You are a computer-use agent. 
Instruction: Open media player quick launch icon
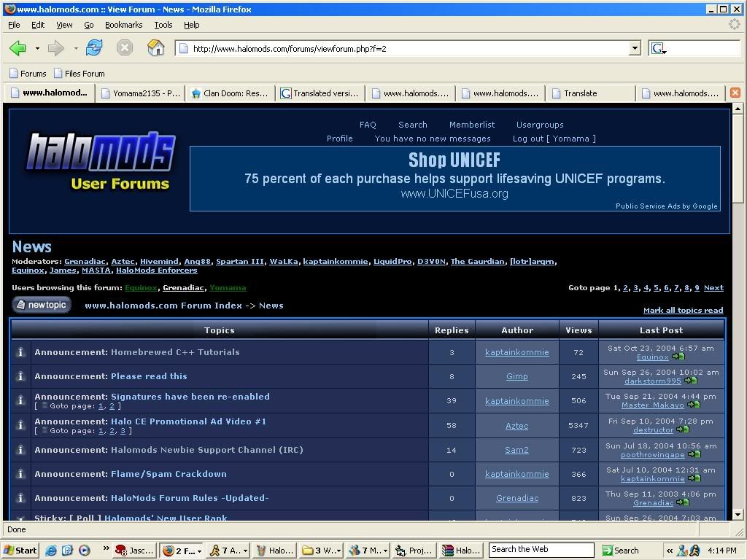click(84, 551)
